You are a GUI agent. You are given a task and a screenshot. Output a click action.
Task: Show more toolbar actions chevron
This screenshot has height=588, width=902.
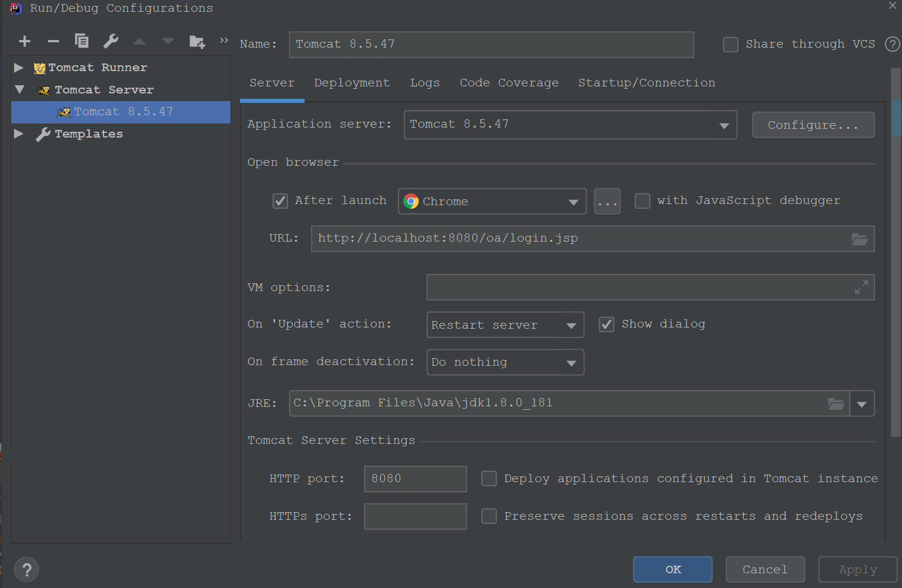click(224, 40)
